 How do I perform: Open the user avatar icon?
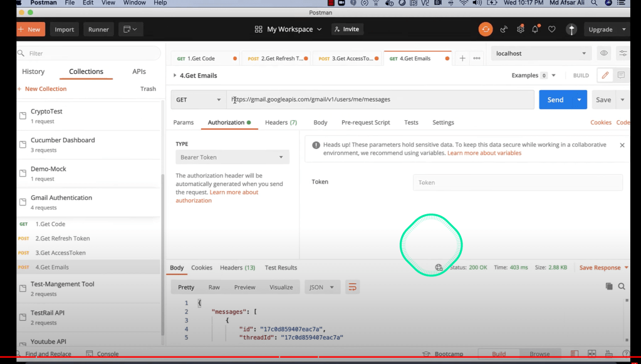click(x=571, y=29)
